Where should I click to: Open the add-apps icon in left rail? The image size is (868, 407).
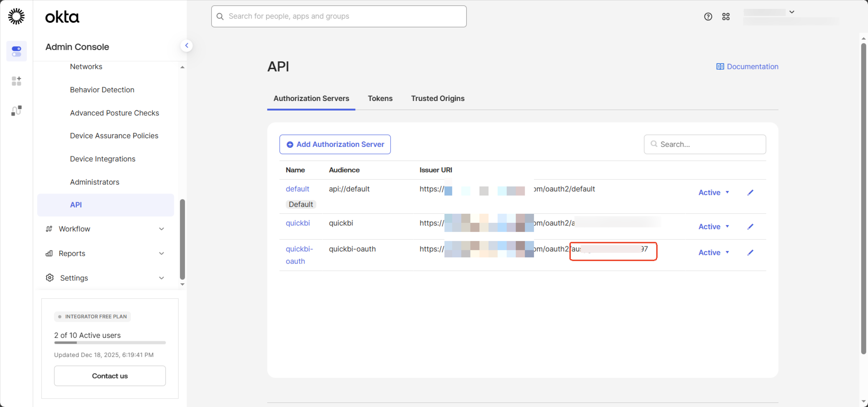[16, 81]
